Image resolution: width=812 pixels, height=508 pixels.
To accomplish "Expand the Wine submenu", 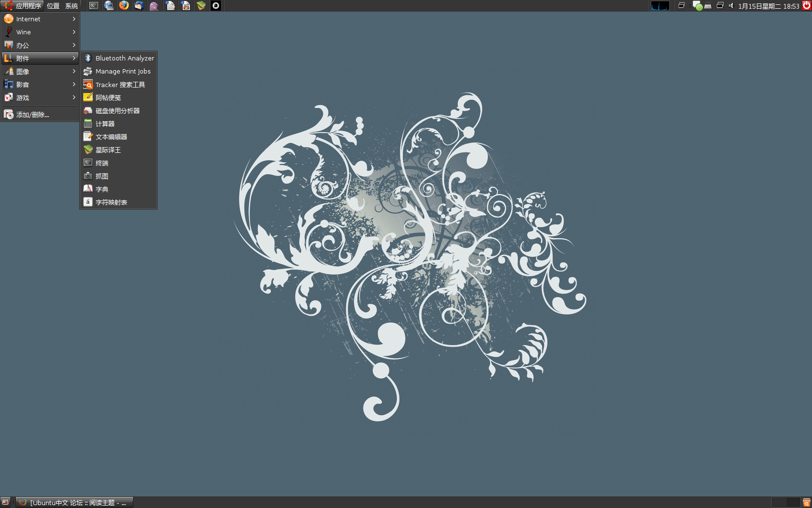I will pyautogui.click(x=40, y=32).
